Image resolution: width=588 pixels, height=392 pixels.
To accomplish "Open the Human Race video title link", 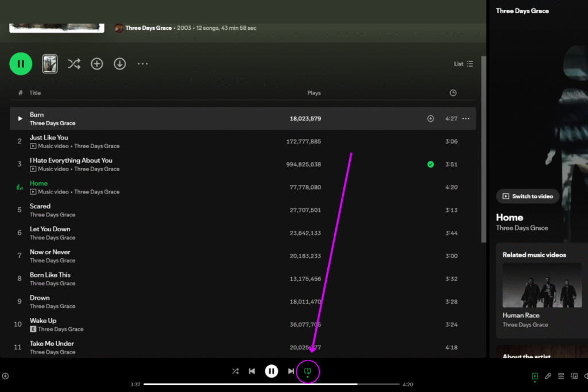I will pos(521,316).
